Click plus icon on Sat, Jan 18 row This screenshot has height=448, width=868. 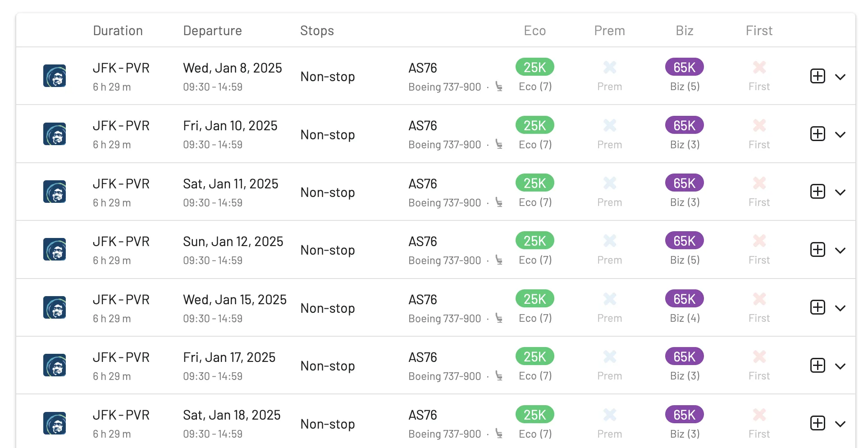click(818, 423)
